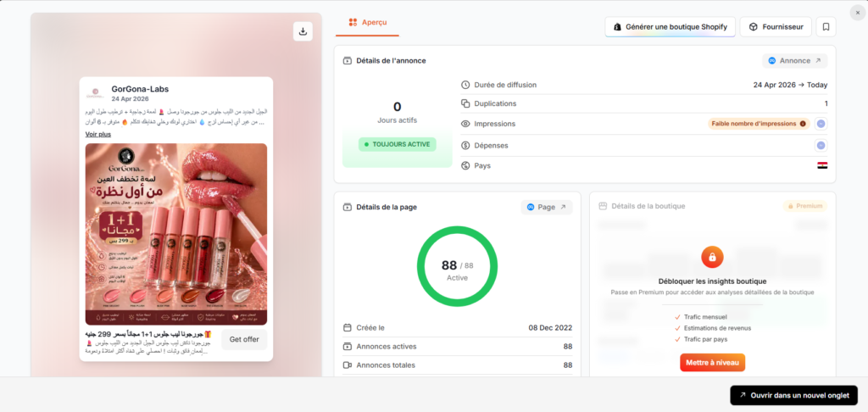Image resolution: width=868 pixels, height=412 pixels.
Task: Click the green 88 / 88 Active ring
Action: pos(457,266)
